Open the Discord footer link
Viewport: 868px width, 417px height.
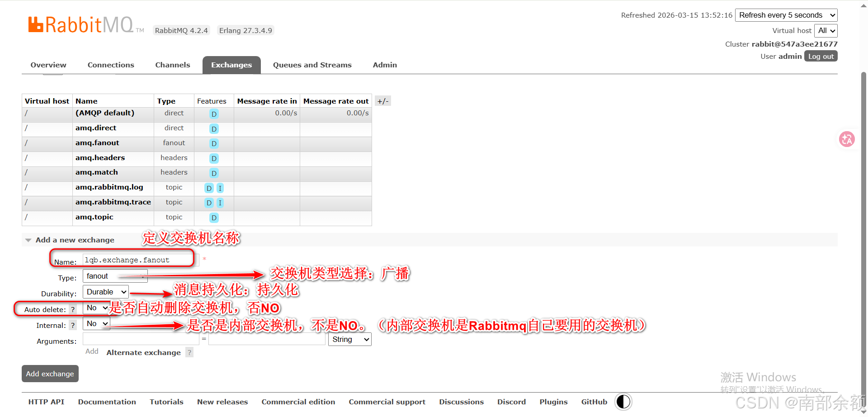(x=512, y=402)
